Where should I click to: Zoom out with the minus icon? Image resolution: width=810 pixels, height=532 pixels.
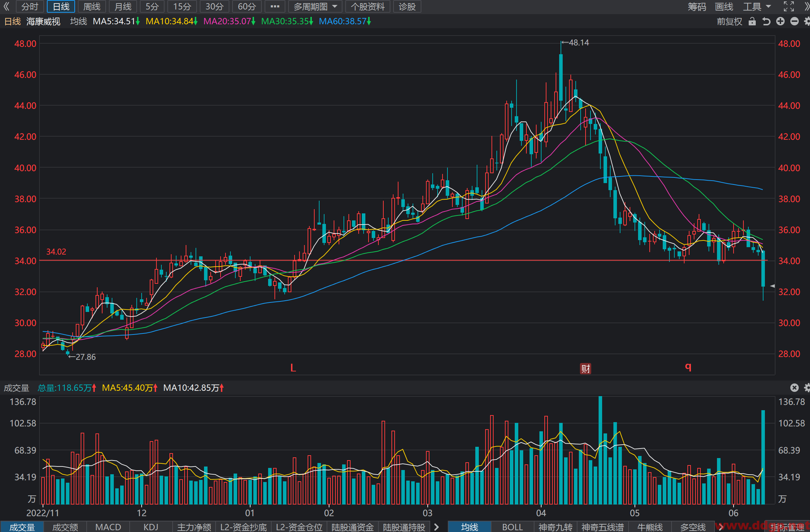point(794,21)
